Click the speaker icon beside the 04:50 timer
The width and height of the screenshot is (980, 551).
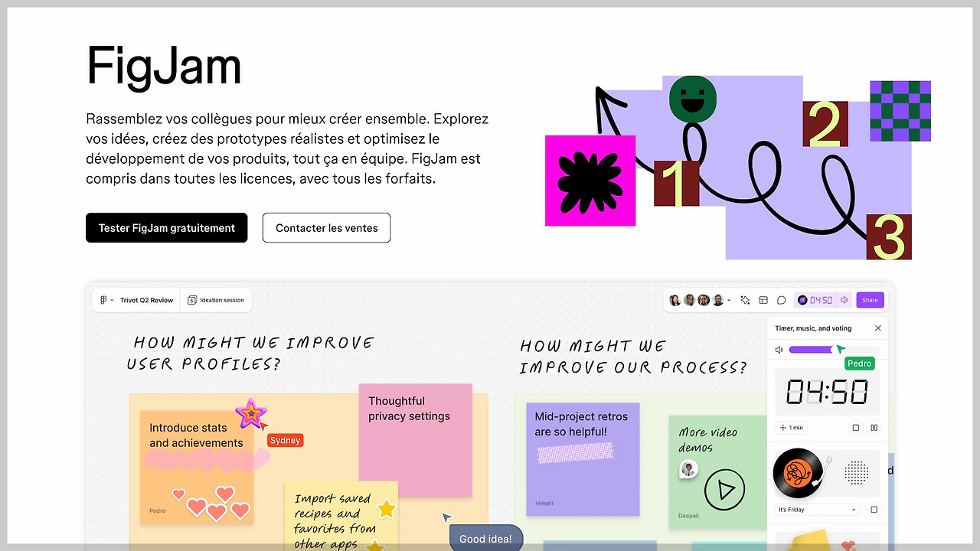[844, 300]
